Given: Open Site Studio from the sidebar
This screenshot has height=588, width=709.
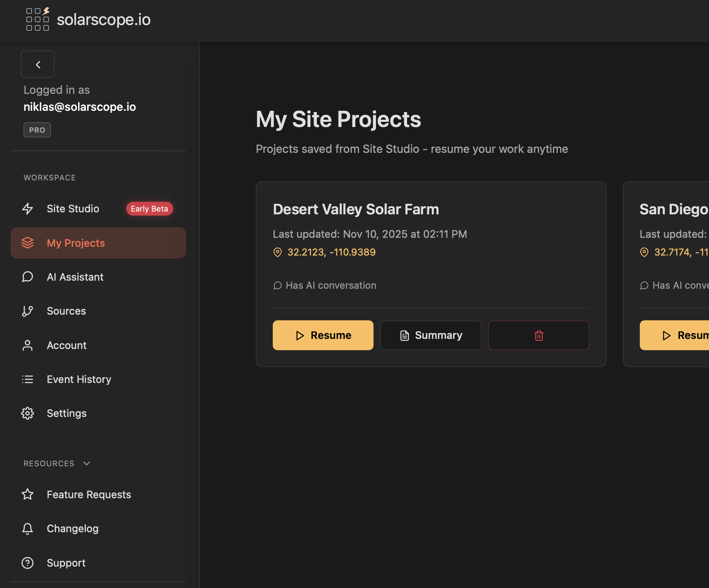Looking at the screenshot, I should (x=73, y=209).
